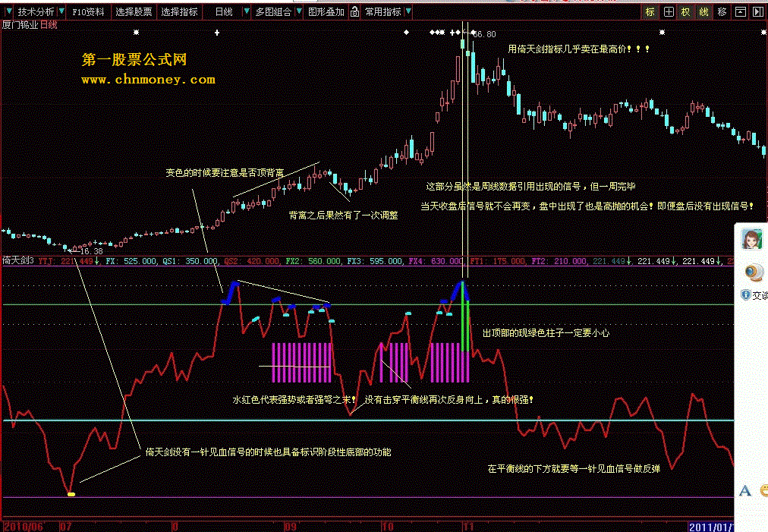Screen dimensions: 768x532
Task: Click the 2010/06 date on time axis
Action: pyautogui.click(x=23, y=527)
